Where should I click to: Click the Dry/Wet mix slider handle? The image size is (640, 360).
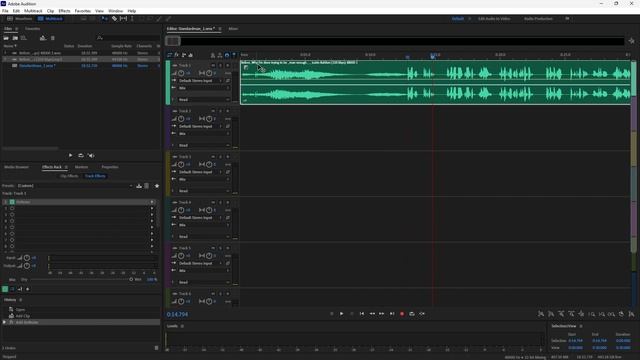(x=131, y=280)
